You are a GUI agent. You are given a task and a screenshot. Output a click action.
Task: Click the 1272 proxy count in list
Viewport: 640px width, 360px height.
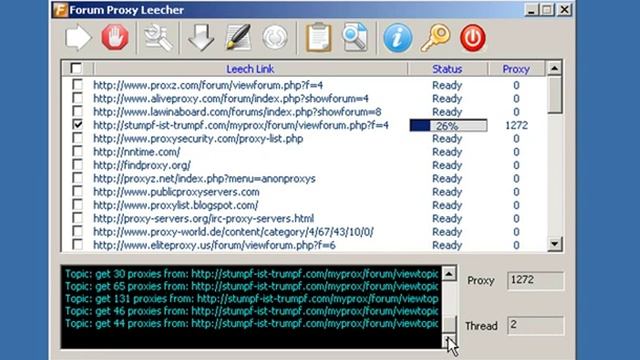(x=516, y=125)
